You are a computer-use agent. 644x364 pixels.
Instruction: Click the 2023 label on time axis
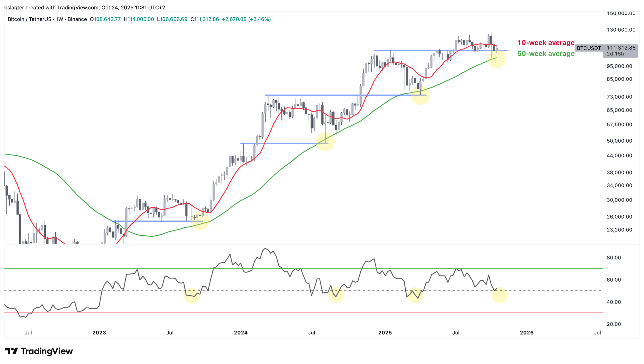(x=99, y=333)
